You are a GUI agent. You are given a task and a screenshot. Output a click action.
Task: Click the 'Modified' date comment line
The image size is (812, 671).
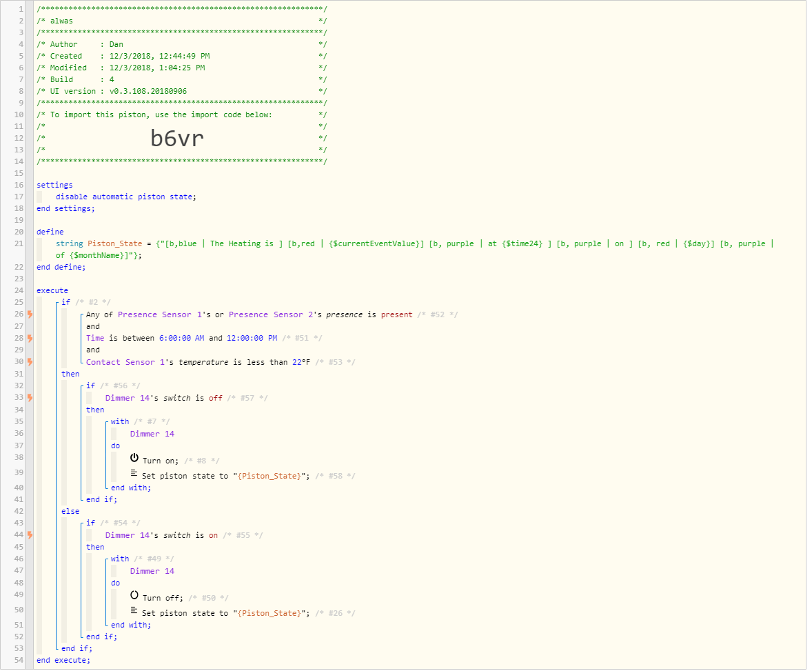tap(182, 68)
